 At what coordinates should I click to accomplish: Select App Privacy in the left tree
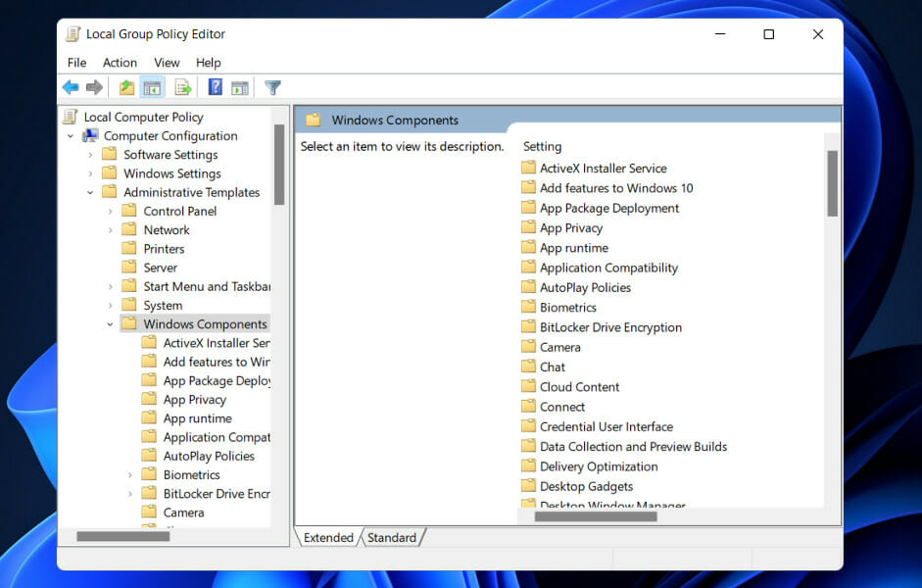pos(195,399)
